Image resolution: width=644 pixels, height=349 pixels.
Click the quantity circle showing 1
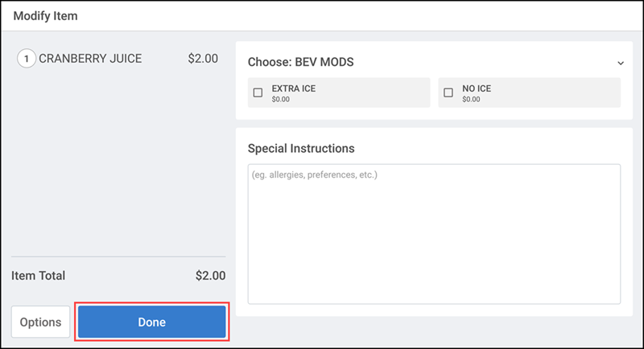pos(27,59)
